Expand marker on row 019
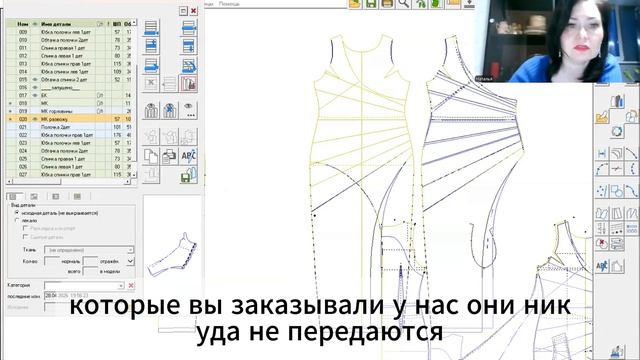 (x=10, y=111)
